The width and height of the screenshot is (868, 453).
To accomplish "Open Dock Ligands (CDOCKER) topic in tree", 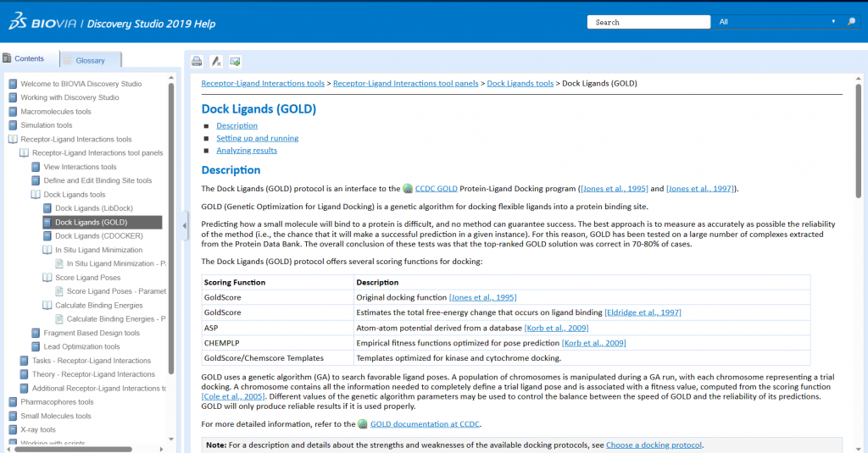I will 98,236.
